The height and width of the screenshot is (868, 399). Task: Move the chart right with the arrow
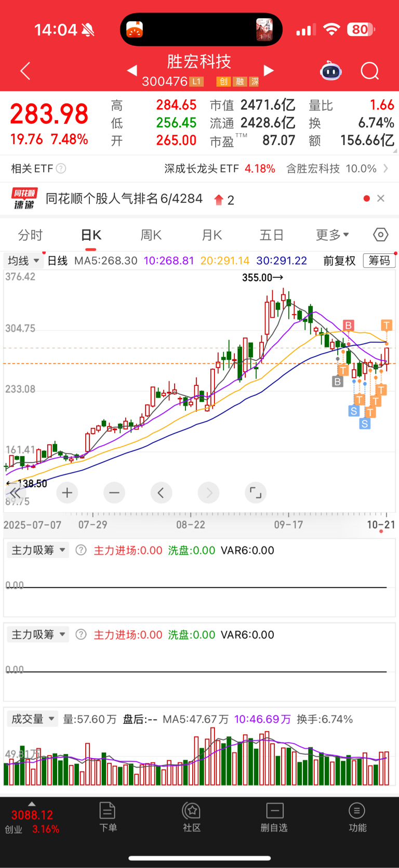(209, 493)
